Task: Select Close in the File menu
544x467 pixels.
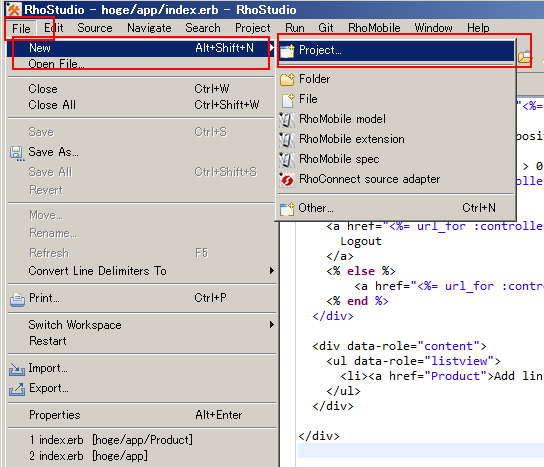Action: point(141,89)
